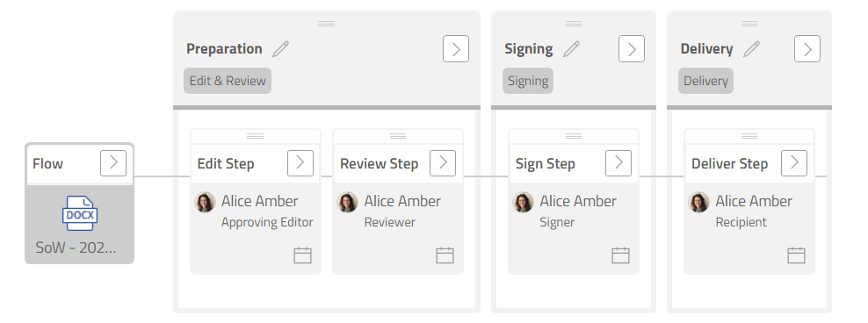Viewport: 868px width, 323px height.
Task: Expand the Preparation stage arrow button
Action: pos(456,48)
